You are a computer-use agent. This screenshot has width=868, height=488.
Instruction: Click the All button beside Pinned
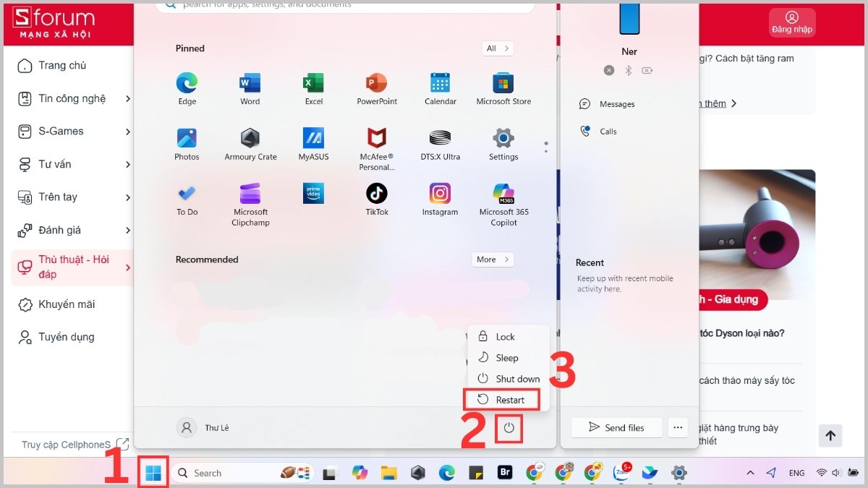tap(498, 48)
